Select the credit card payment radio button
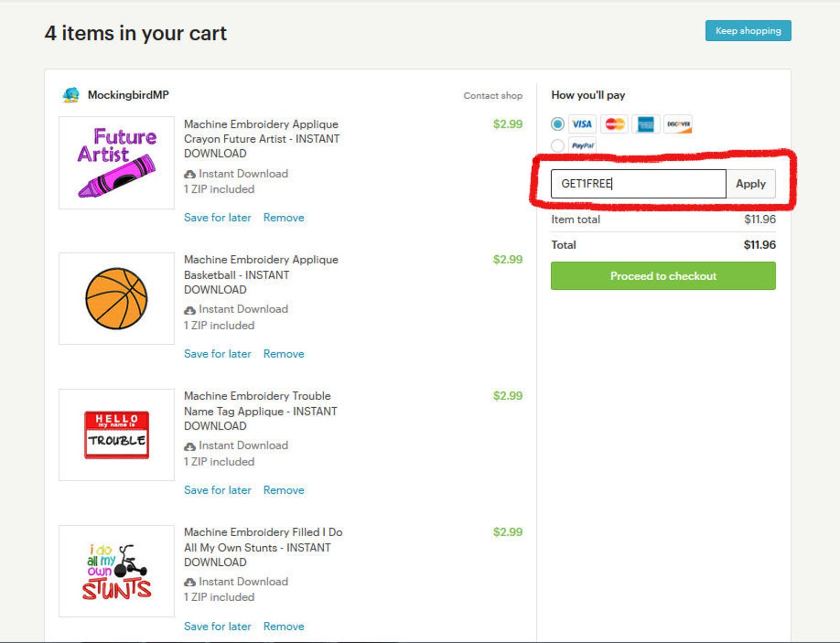The height and width of the screenshot is (643, 840). [558, 124]
